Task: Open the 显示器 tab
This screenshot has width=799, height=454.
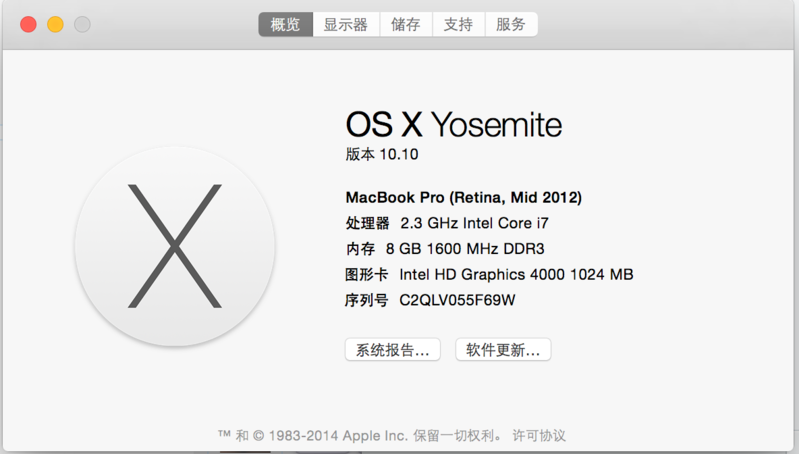Action: (345, 25)
